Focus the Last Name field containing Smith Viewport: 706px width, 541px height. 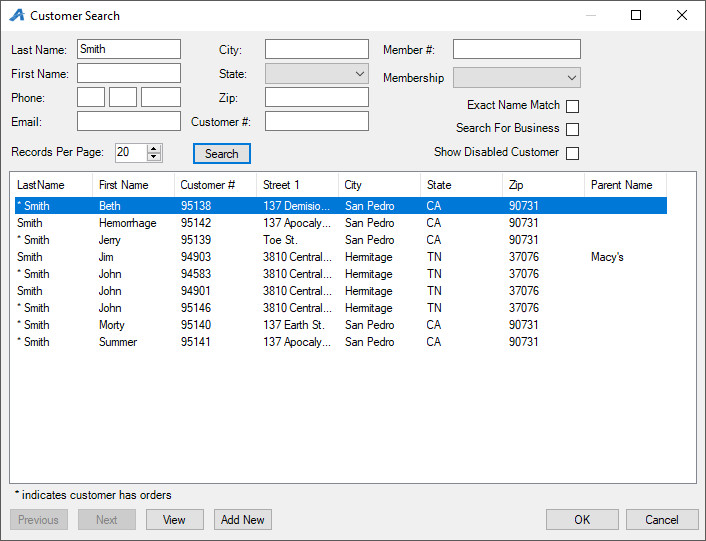[x=129, y=49]
